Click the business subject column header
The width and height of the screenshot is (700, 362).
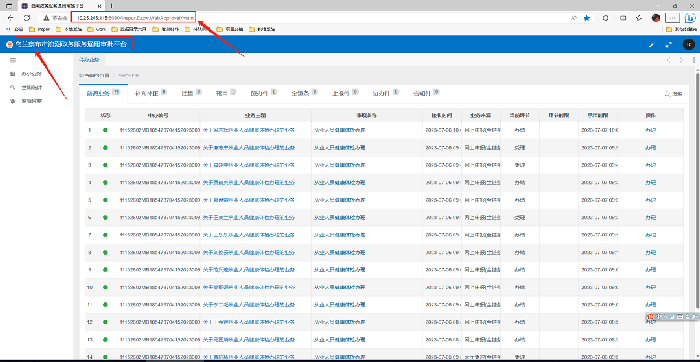tap(255, 115)
